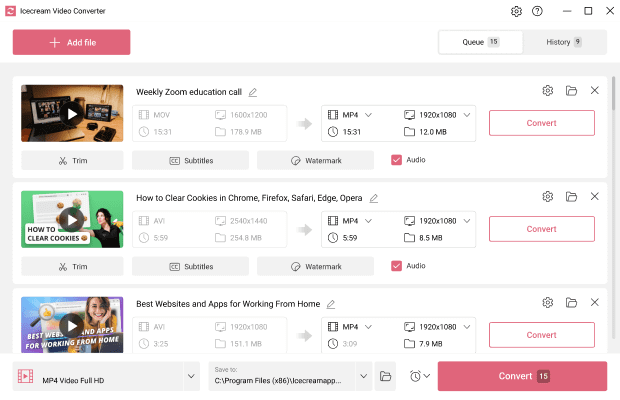Open the title bar settings gear

516,11
